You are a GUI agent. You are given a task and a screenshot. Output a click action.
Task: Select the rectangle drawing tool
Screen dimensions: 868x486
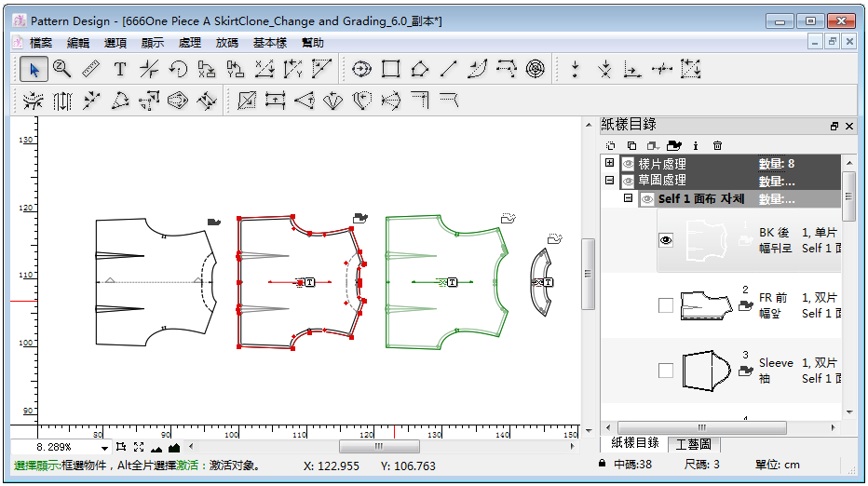click(391, 69)
